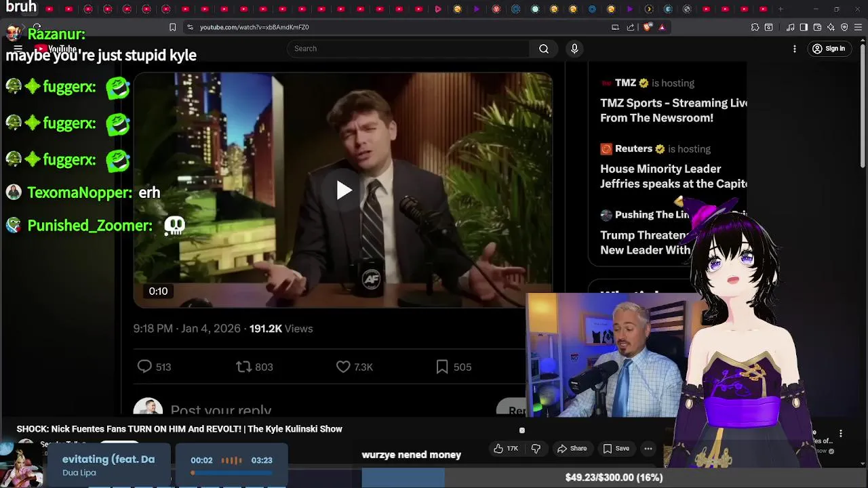Open the music note playlist icon
Image resolution: width=868 pixels, height=488 pixels.
point(790,27)
